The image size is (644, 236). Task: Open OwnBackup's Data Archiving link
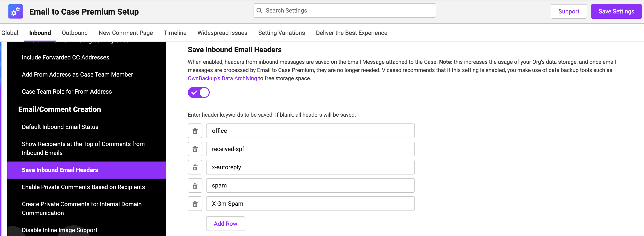222,78
